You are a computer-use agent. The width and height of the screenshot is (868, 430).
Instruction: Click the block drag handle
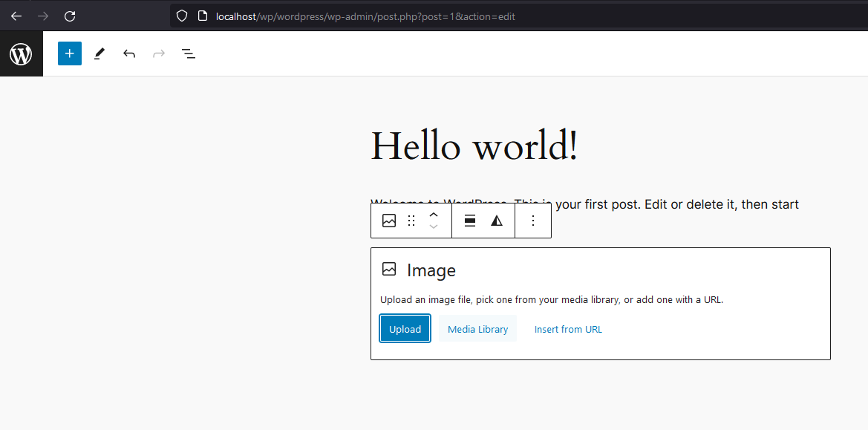(x=411, y=220)
